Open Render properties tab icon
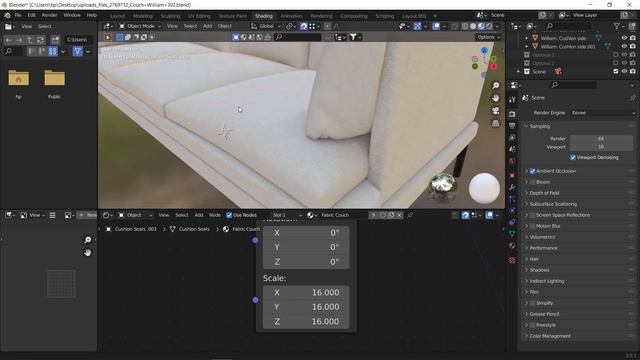 tap(512, 113)
